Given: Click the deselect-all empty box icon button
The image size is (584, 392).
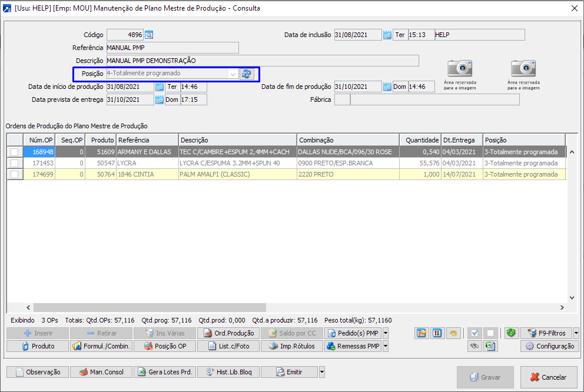Looking at the screenshot, I should 490,333.
